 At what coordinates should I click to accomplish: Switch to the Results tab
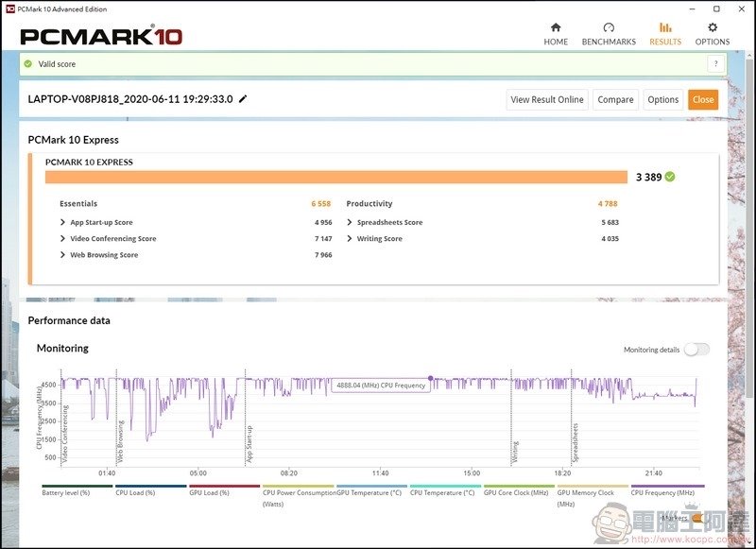click(665, 34)
